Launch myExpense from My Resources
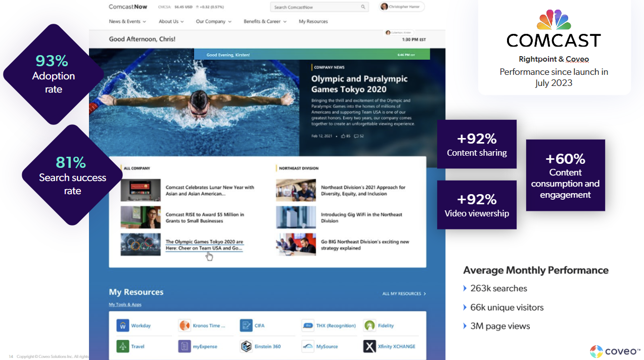Screen dimensions: 644x360 183,346
